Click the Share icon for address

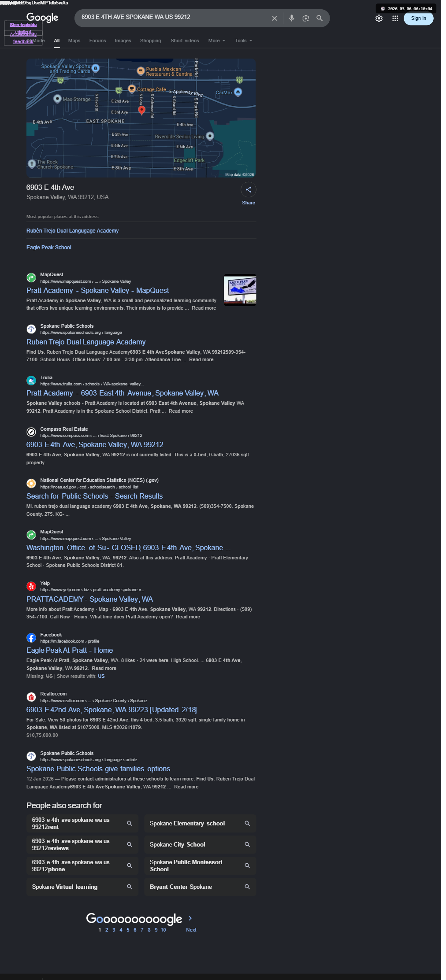pyautogui.click(x=249, y=190)
